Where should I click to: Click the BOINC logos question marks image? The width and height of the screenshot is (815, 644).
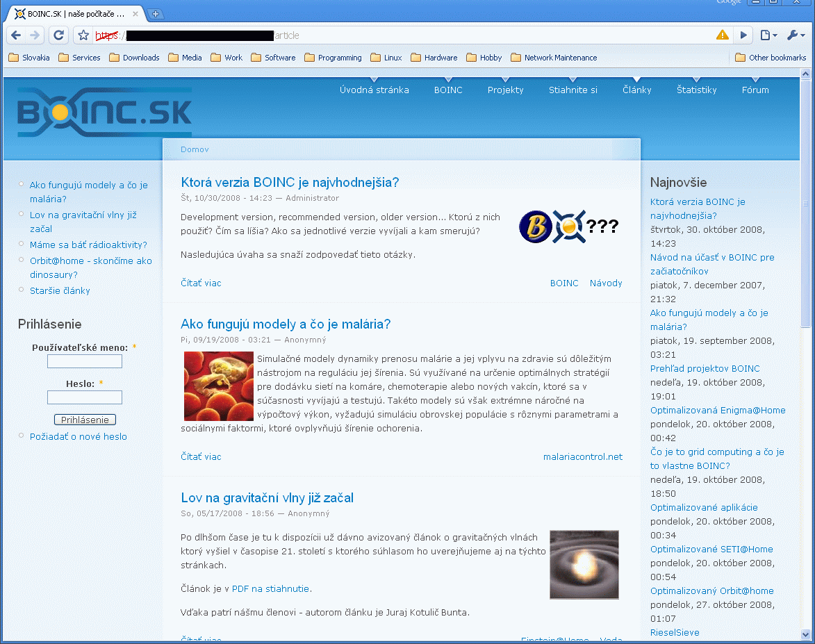(568, 226)
